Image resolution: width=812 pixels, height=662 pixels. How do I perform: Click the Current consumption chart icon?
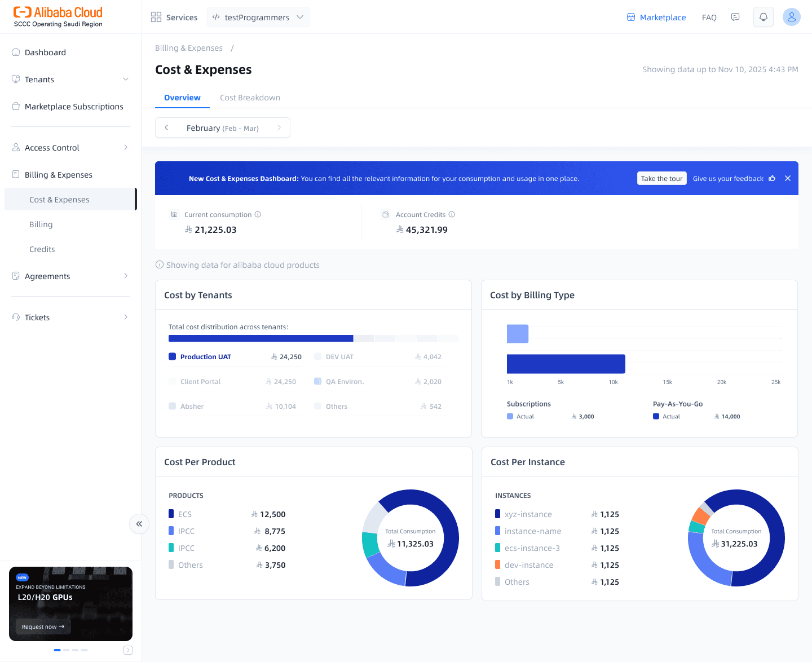pyautogui.click(x=174, y=214)
